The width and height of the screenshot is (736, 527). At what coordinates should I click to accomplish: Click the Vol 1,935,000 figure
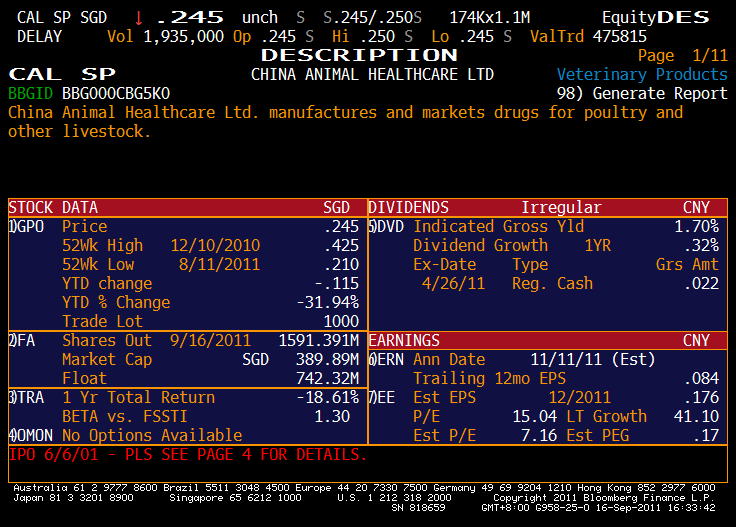pyautogui.click(x=166, y=37)
